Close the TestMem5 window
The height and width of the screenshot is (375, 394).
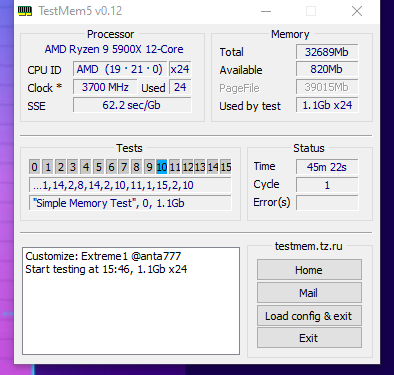click(x=357, y=11)
